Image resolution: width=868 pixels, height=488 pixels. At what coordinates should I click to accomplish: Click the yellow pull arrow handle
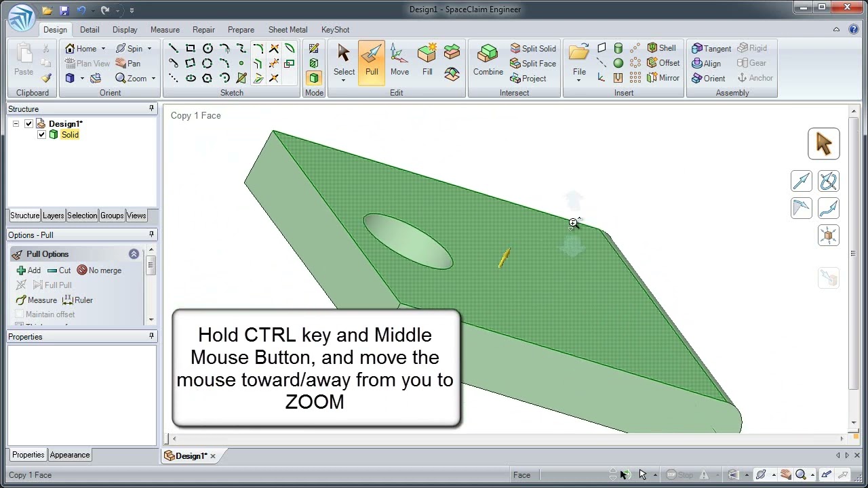[x=504, y=258]
